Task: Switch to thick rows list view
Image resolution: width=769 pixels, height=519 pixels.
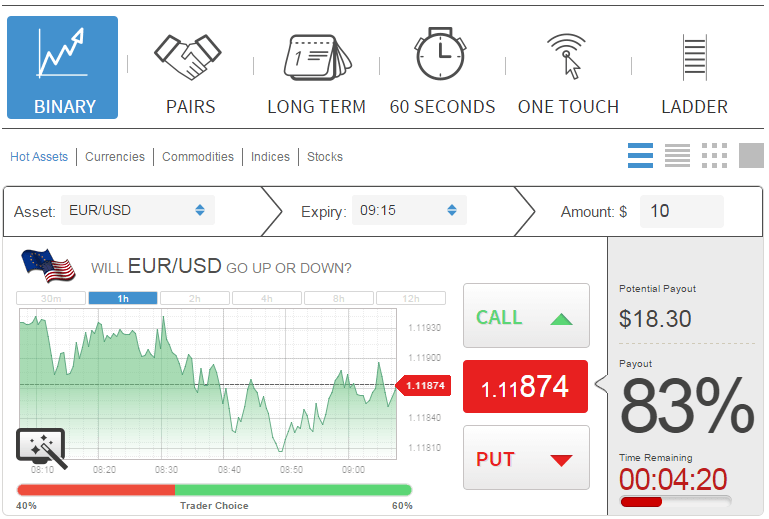Action: pyautogui.click(x=640, y=156)
